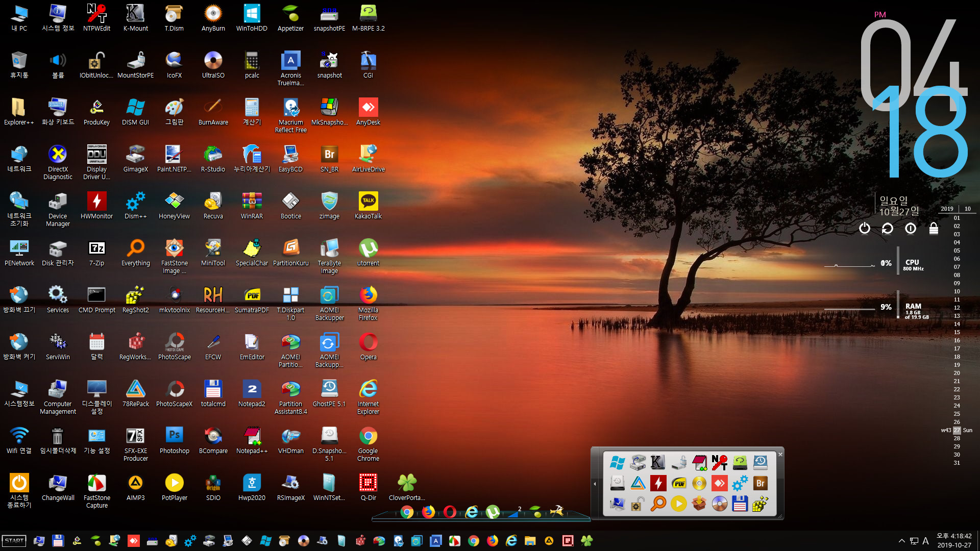Select the WinToHDD desktop icon
Image resolution: width=980 pixels, height=551 pixels.
(x=252, y=18)
